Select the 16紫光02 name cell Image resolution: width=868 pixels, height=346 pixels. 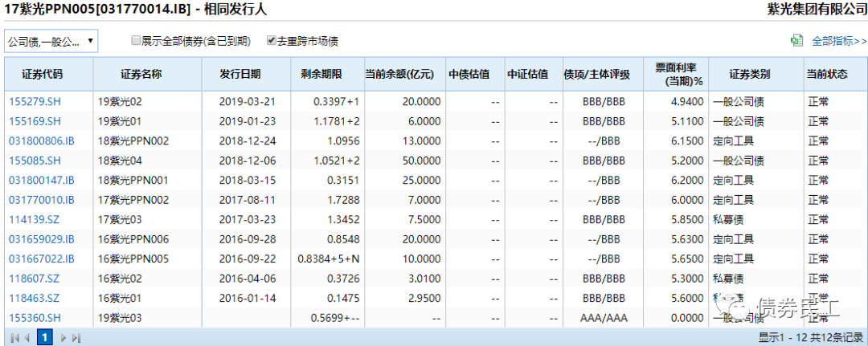(x=148, y=278)
